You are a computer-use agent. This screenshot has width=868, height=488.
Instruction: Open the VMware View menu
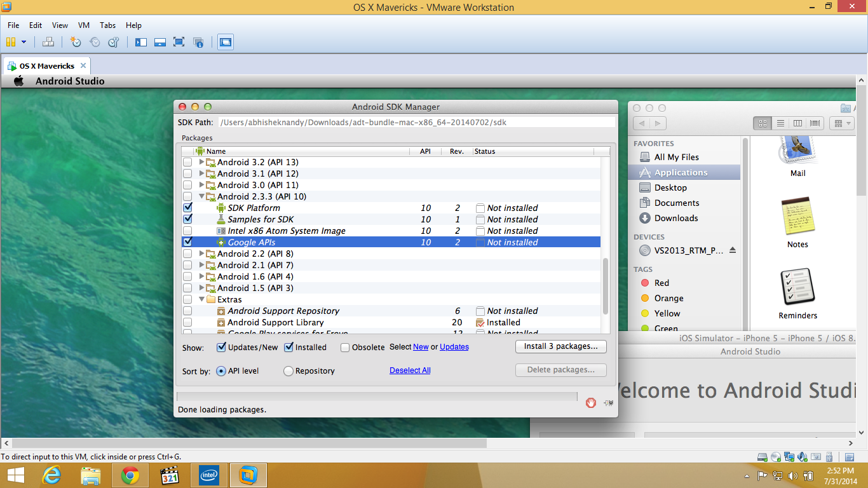click(60, 25)
